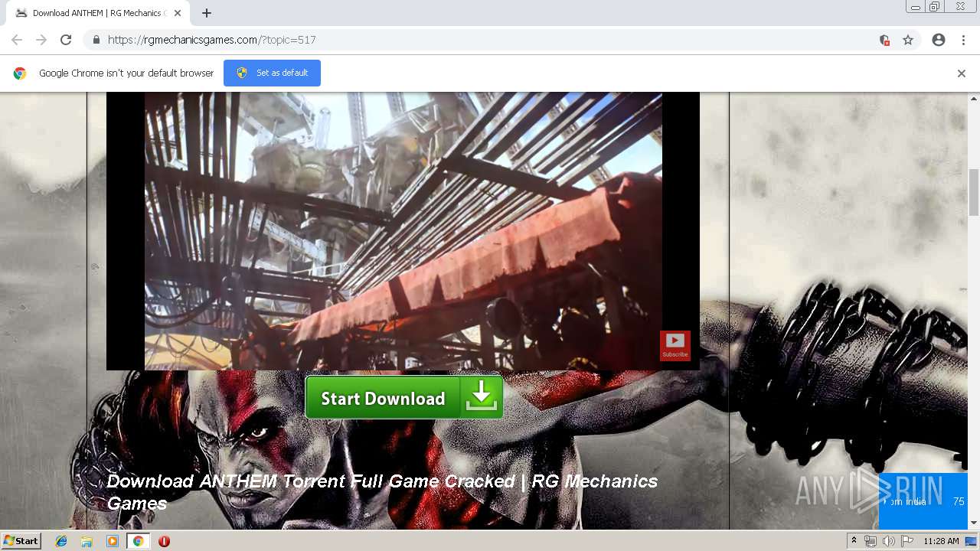This screenshot has width=980, height=551.
Task: Launch Internet Explorer from the taskbar
Action: tap(61, 541)
